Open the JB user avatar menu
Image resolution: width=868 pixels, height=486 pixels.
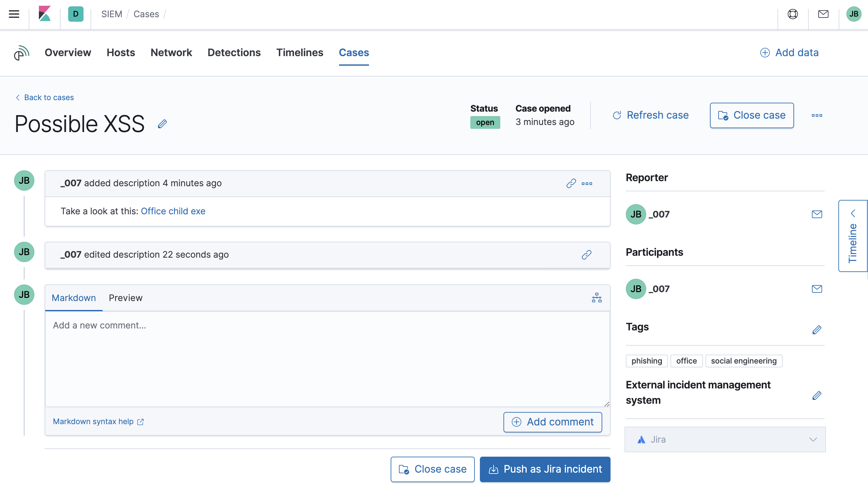[x=854, y=14]
